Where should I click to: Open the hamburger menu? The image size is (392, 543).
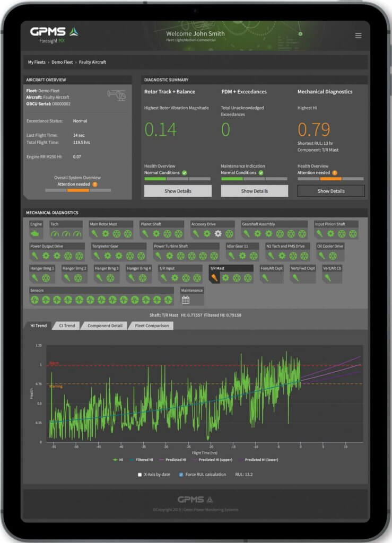pyautogui.click(x=359, y=36)
